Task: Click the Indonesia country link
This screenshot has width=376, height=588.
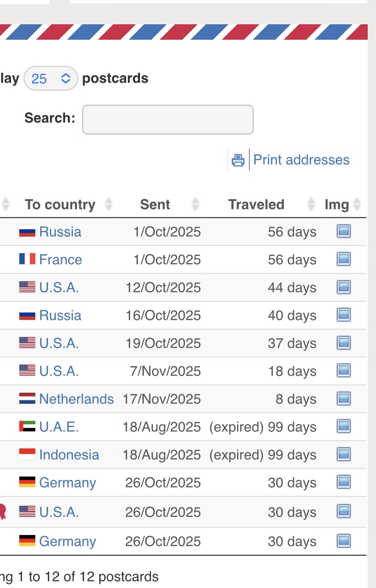Action: coord(69,455)
